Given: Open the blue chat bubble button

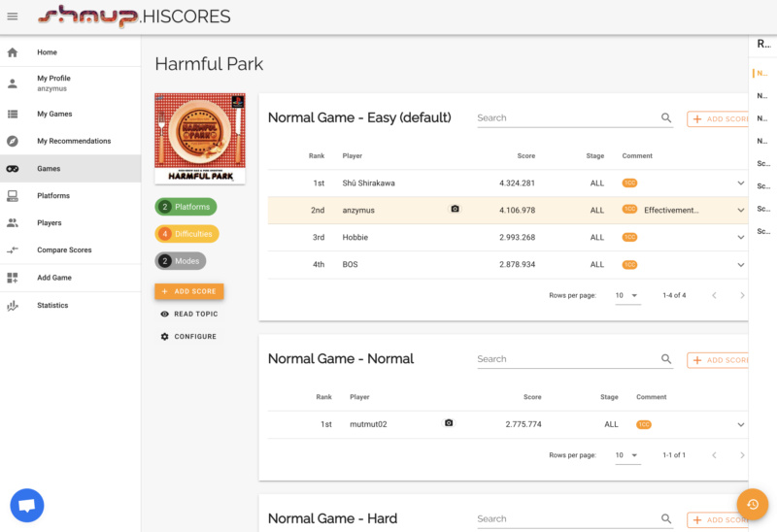Looking at the screenshot, I should point(27,505).
